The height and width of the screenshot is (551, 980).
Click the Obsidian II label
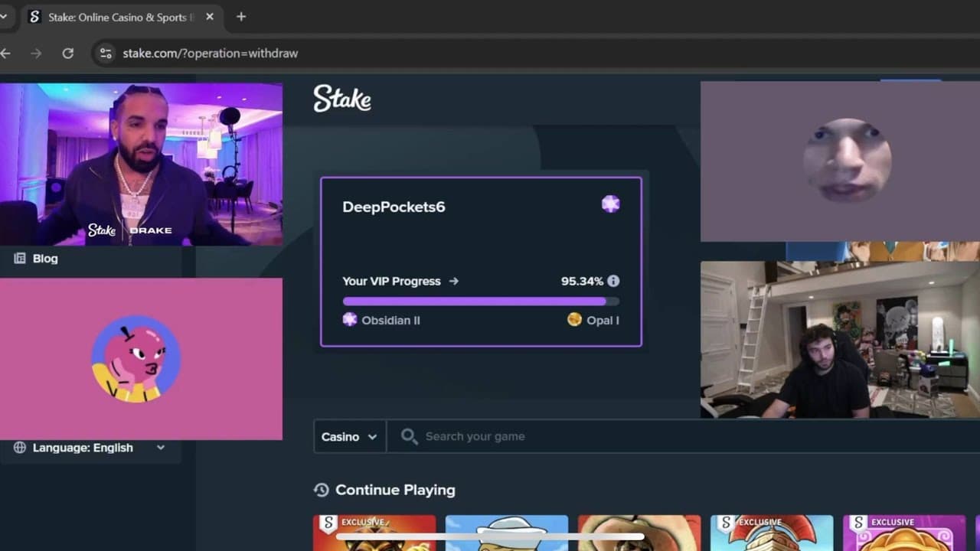pos(390,320)
